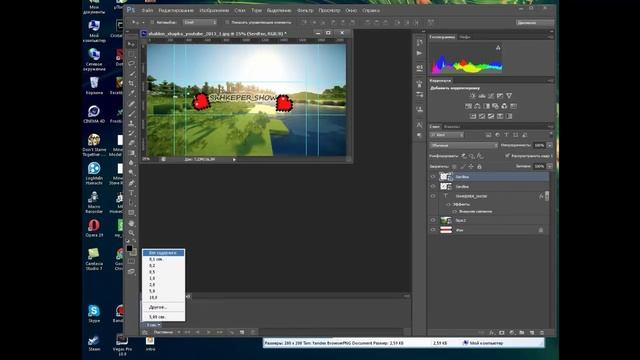
Task: Open the blend mode dropdown in Layers
Action: pos(464,145)
